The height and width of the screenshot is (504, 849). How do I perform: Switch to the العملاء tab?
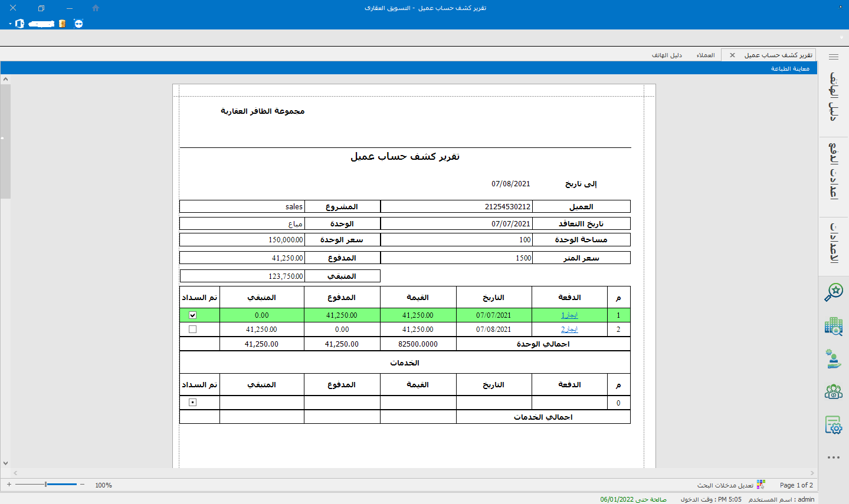tap(705, 55)
